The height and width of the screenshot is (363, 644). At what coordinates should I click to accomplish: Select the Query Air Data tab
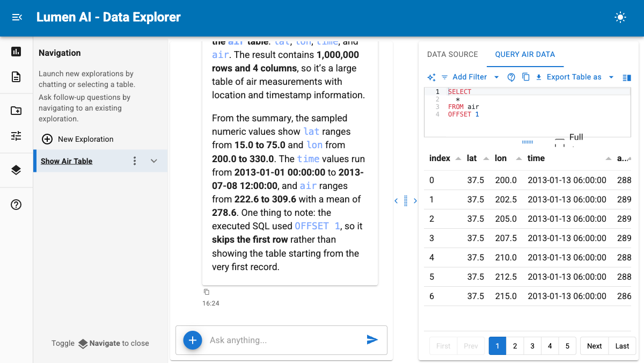(525, 54)
